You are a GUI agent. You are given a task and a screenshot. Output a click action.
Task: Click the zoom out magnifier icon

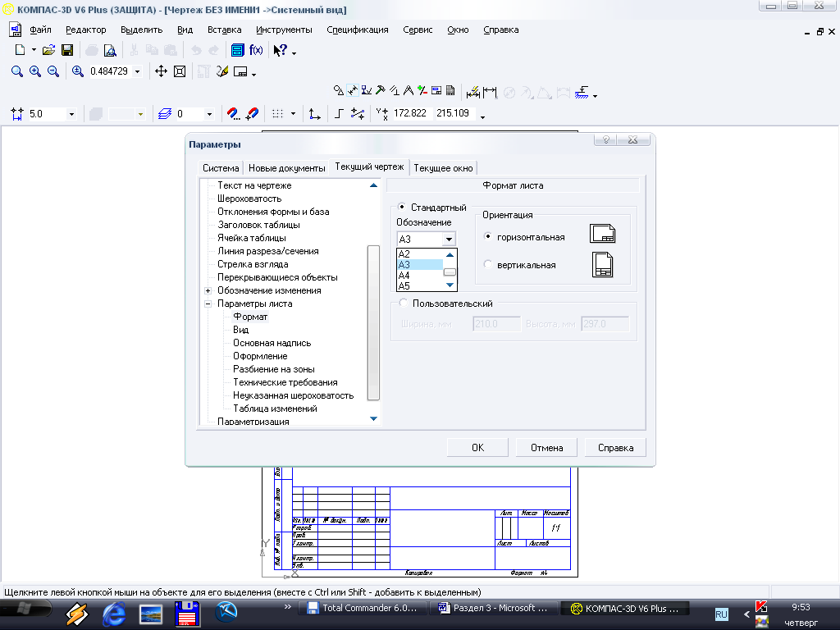[x=53, y=71]
